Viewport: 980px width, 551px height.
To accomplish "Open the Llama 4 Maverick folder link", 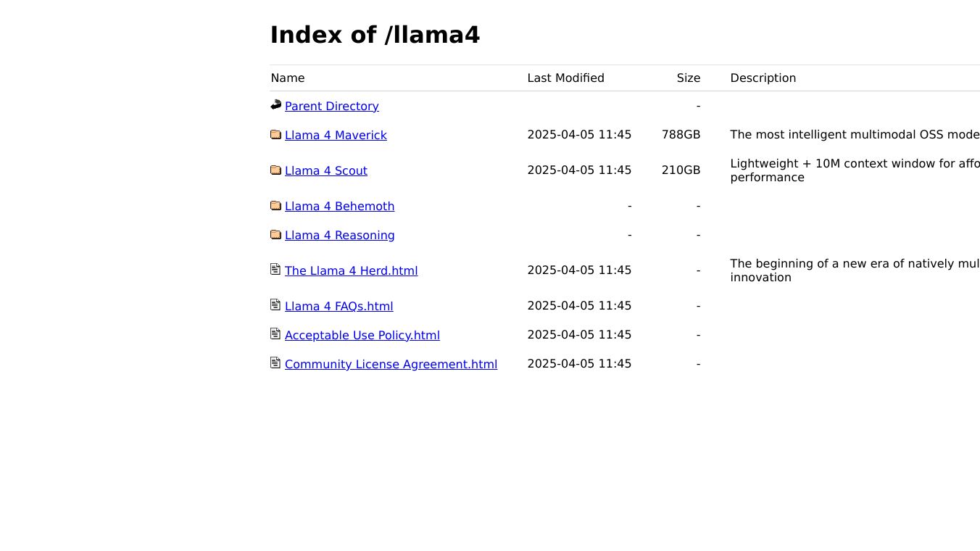I will coord(336,136).
